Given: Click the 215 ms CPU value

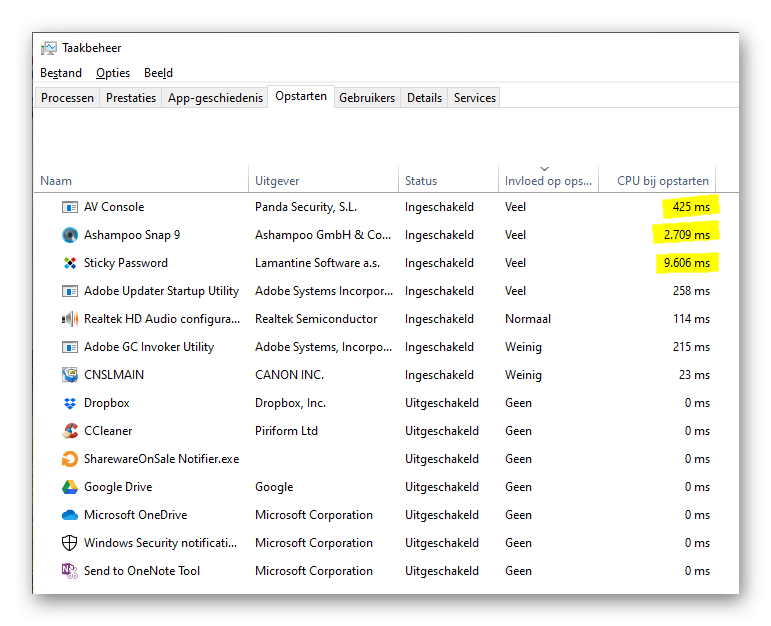Looking at the screenshot, I should tap(691, 347).
